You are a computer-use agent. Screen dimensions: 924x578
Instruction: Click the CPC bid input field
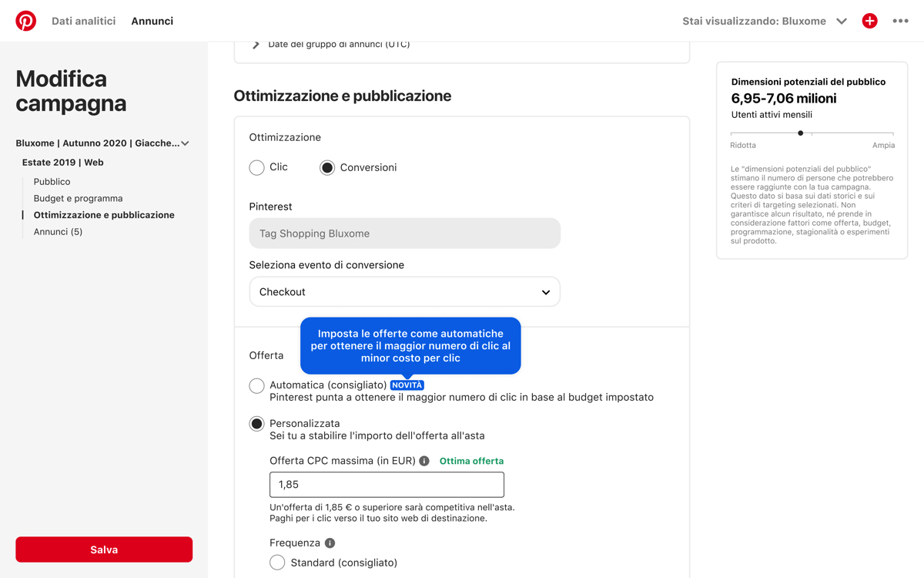tap(387, 485)
